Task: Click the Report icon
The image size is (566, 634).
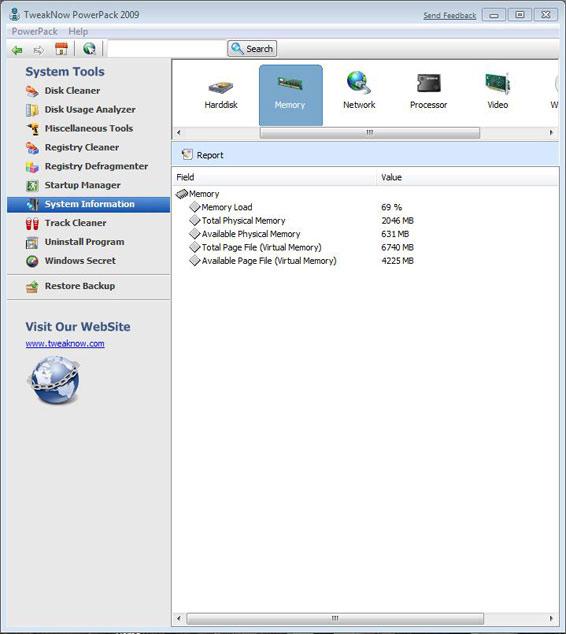Action: click(x=187, y=154)
